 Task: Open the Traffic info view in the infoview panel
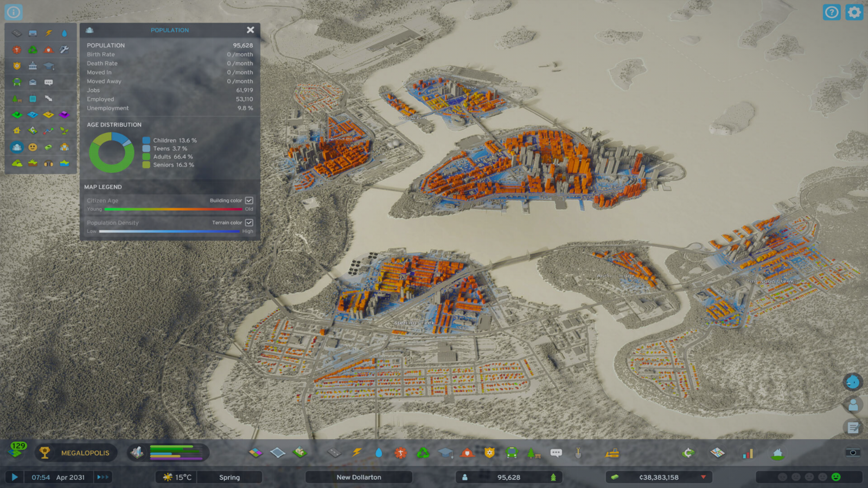[33, 33]
